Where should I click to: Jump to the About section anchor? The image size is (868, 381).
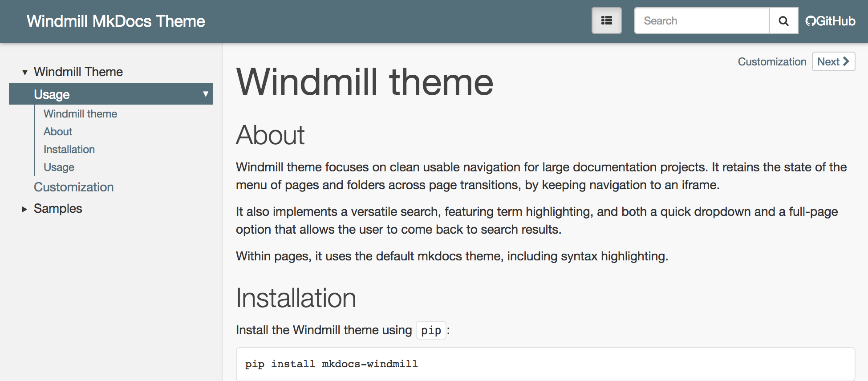click(58, 131)
